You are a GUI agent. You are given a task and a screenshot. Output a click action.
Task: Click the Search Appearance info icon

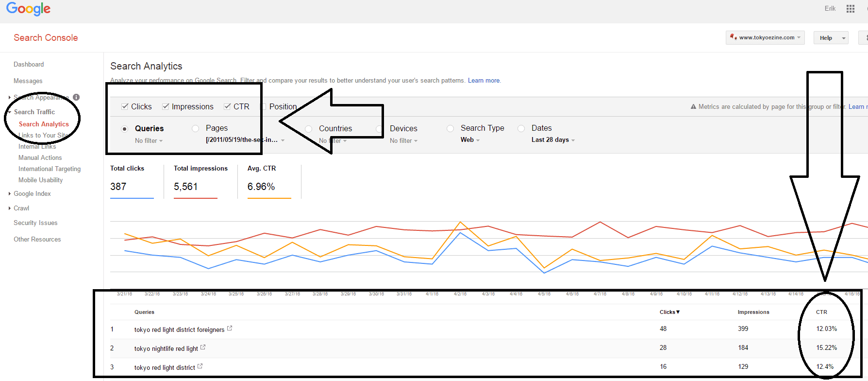[x=76, y=97]
